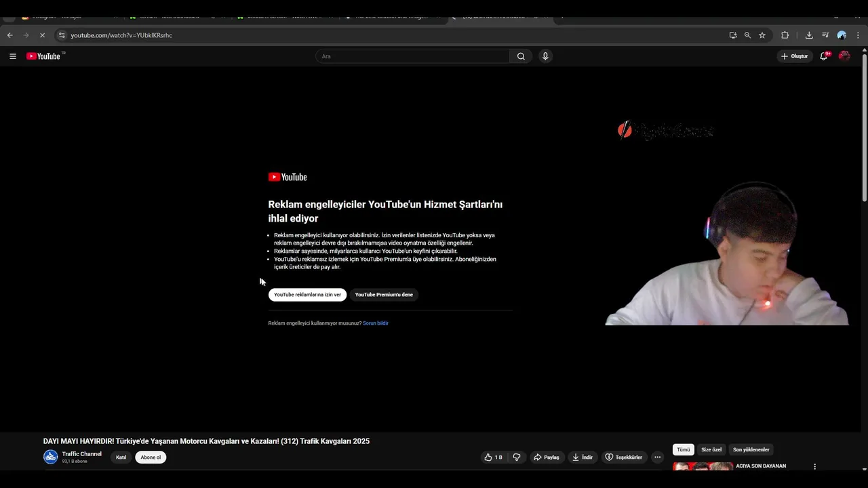The width and height of the screenshot is (868, 488).
Task: Open the YouTube notifications bell
Action: 824,56
